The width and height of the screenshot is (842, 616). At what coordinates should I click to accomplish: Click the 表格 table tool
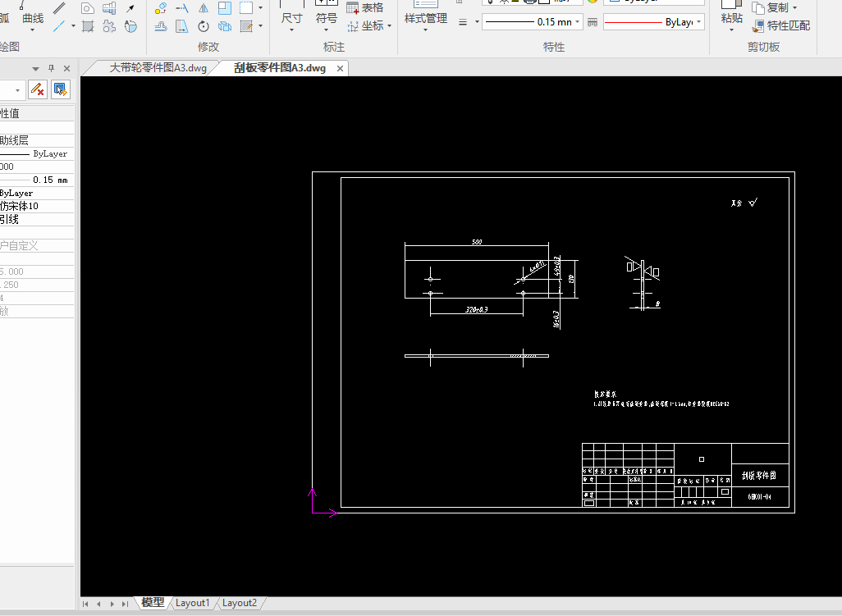click(x=365, y=8)
